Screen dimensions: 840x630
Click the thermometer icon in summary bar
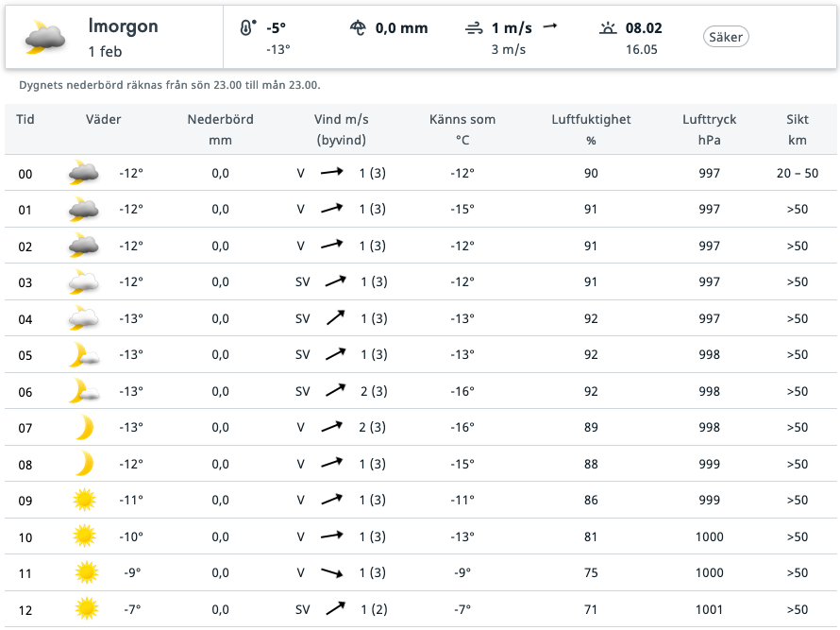click(x=247, y=27)
